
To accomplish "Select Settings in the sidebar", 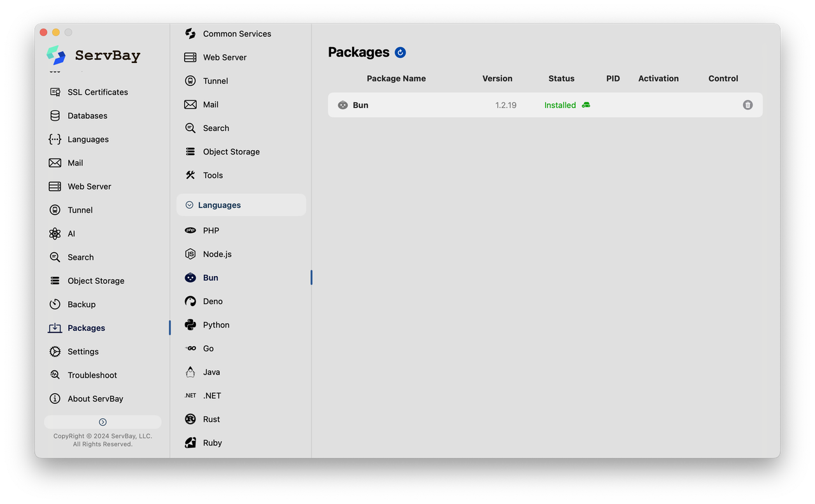I will click(83, 351).
